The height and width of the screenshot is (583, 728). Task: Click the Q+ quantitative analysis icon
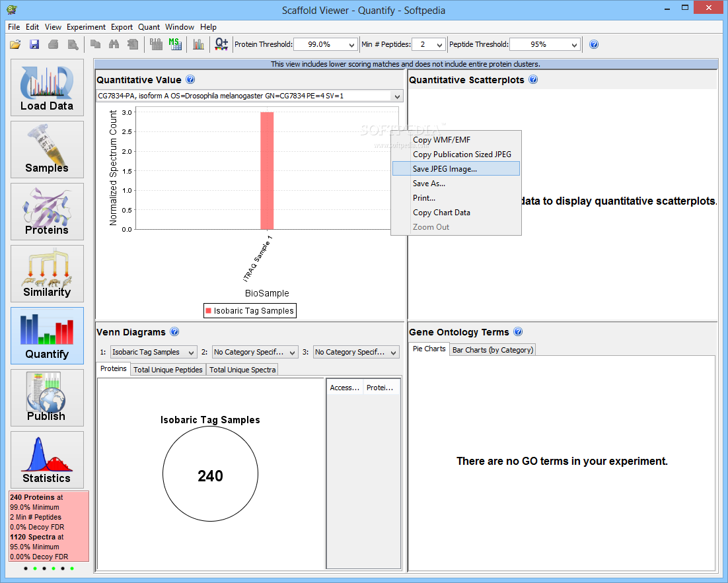point(221,44)
